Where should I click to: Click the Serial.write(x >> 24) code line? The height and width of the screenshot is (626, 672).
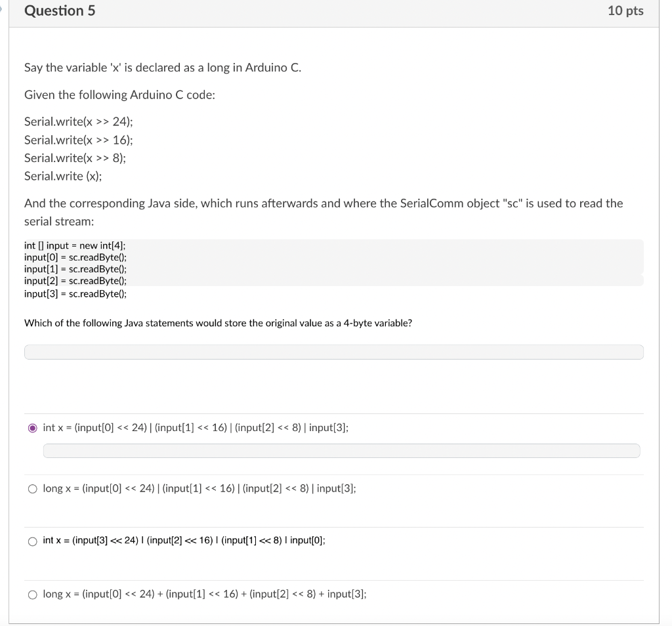click(78, 121)
